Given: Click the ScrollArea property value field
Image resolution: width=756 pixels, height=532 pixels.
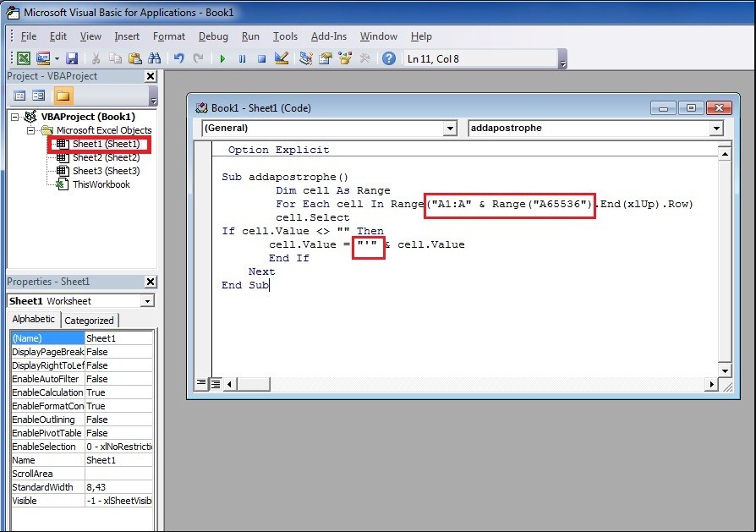Looking at the screenshot, I should coord(119,474).
